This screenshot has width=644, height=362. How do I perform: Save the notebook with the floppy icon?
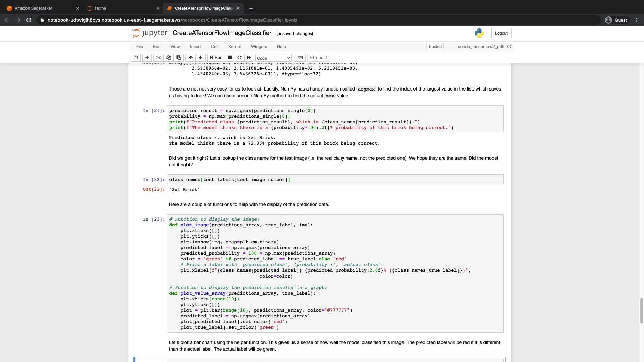pos(136,58)
